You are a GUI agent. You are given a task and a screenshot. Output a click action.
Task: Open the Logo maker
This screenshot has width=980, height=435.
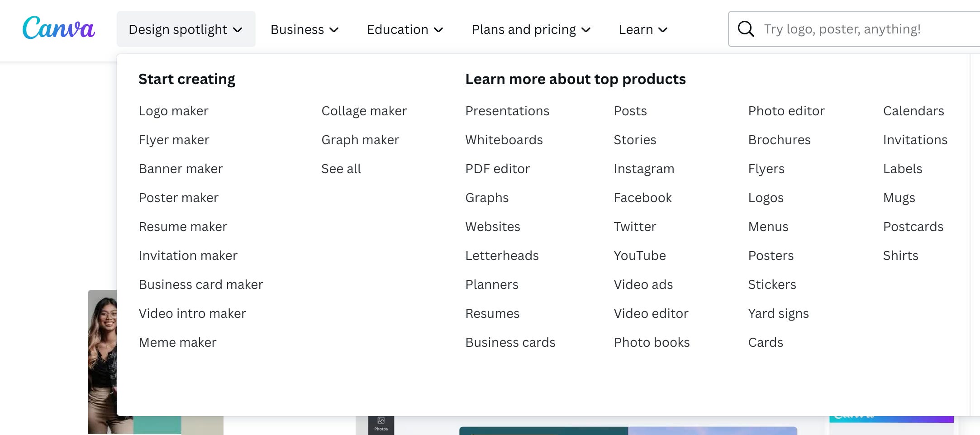173,111
